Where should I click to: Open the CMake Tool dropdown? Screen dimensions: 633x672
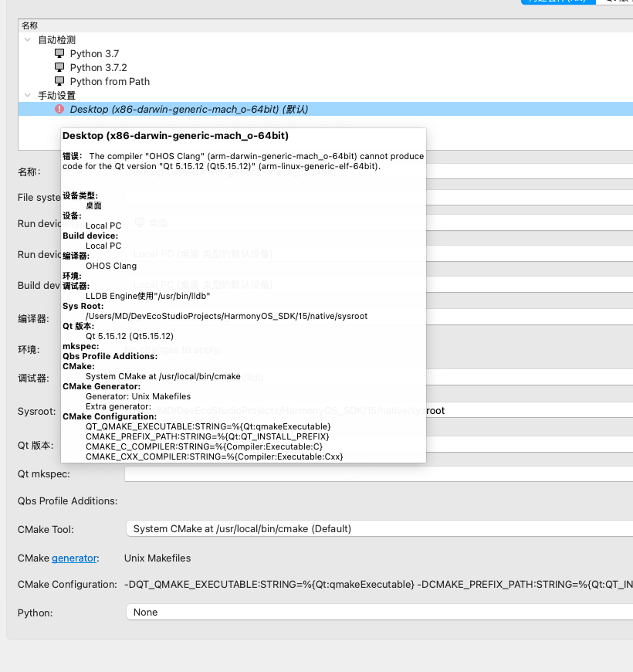coord(378,529)
